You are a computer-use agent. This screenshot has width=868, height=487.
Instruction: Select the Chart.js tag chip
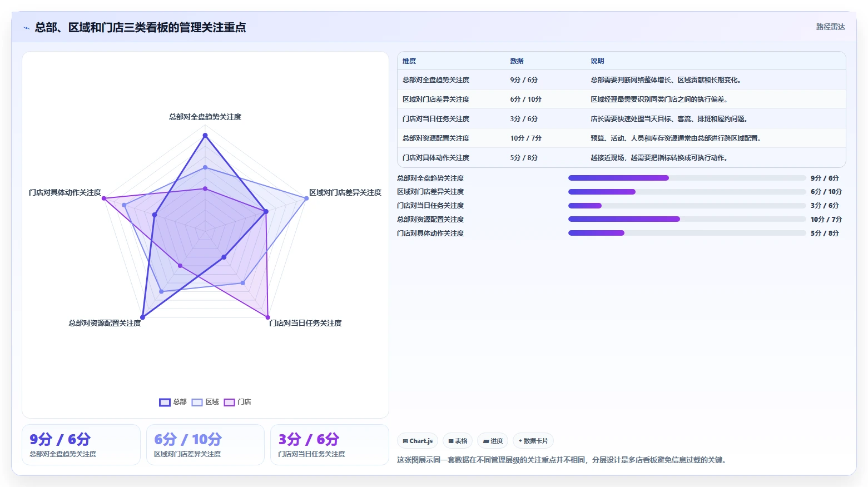coord(418,441)
